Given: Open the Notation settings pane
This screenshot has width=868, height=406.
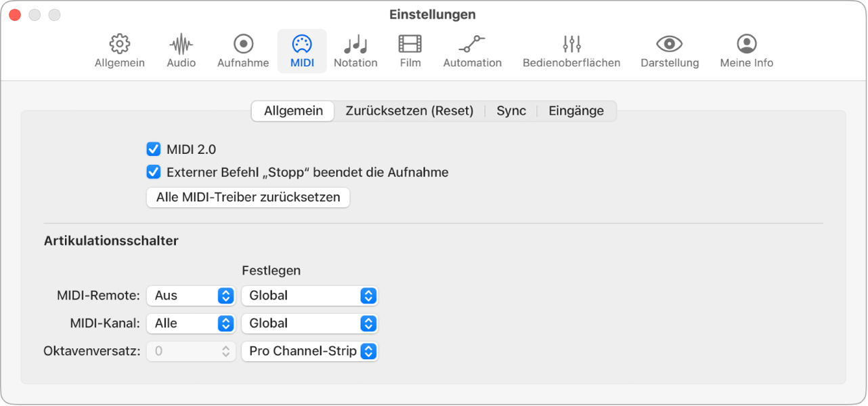Looking at the screenshot, I should pyautogui.click(x=355, y=51).
